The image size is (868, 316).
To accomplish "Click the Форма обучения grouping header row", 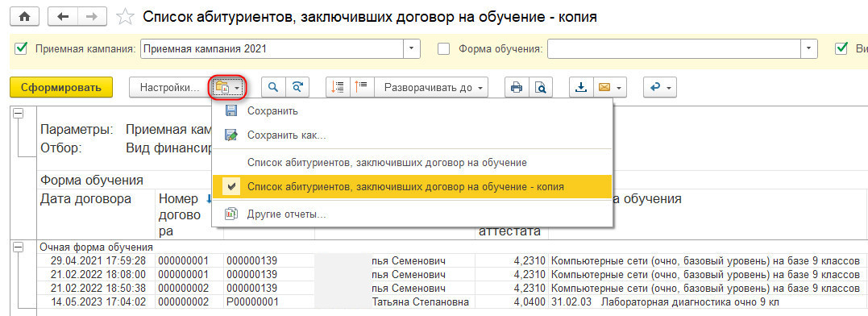I will 91,181.
